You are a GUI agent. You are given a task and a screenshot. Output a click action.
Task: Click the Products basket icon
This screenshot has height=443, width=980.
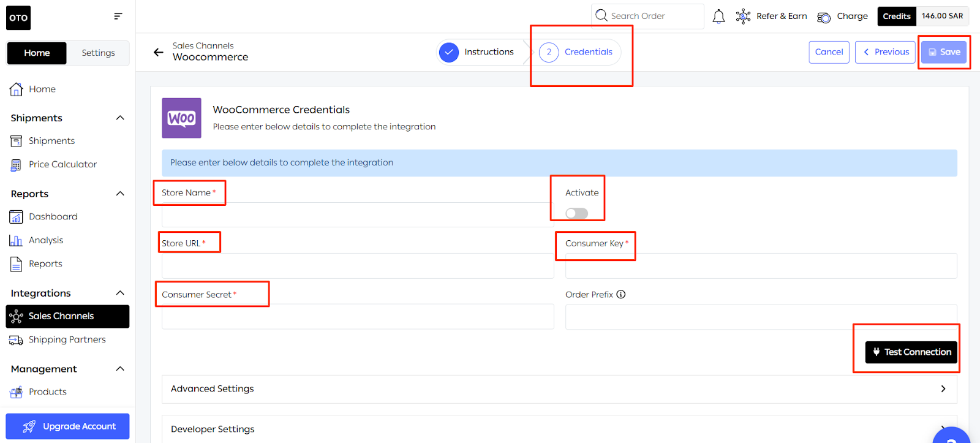17,392
